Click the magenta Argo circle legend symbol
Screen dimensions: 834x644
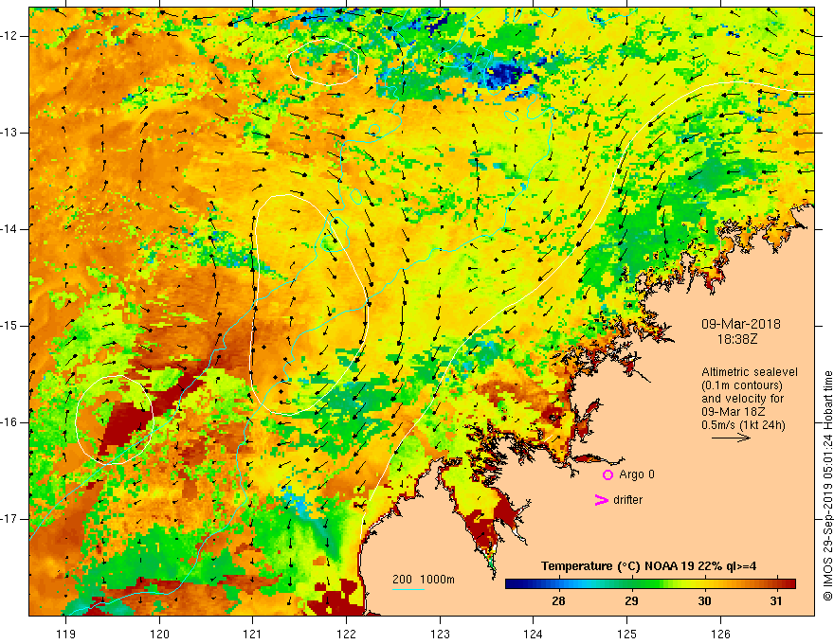[607, 474]
